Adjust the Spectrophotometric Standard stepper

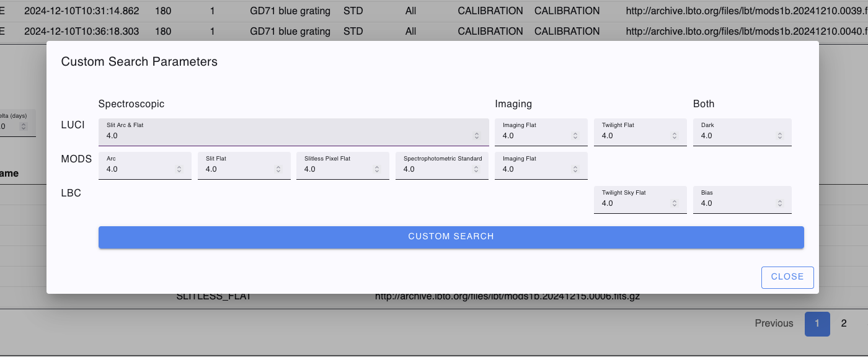click(476, 169)
